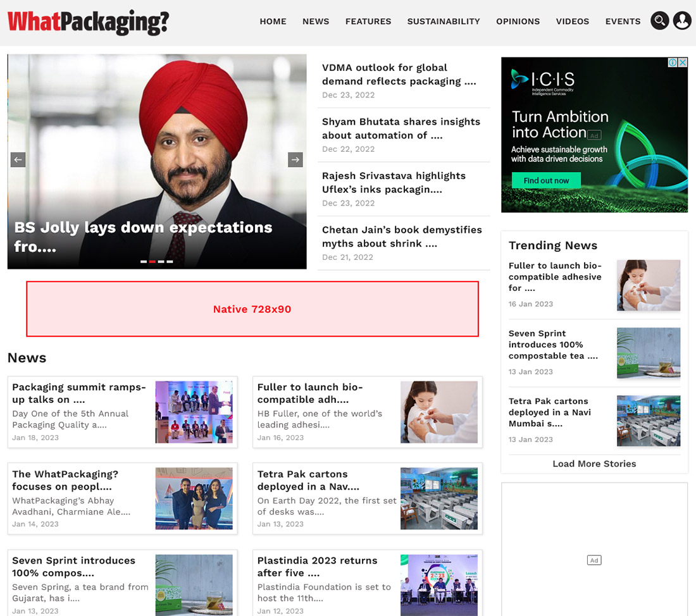
Task: Open the user account profile icon
Action: click(682, 20)
